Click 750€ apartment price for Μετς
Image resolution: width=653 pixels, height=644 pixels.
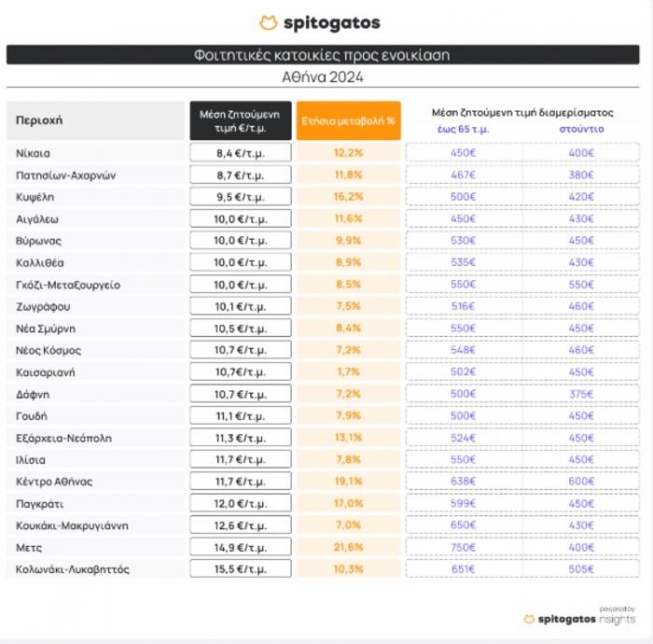tap(463, 547)
